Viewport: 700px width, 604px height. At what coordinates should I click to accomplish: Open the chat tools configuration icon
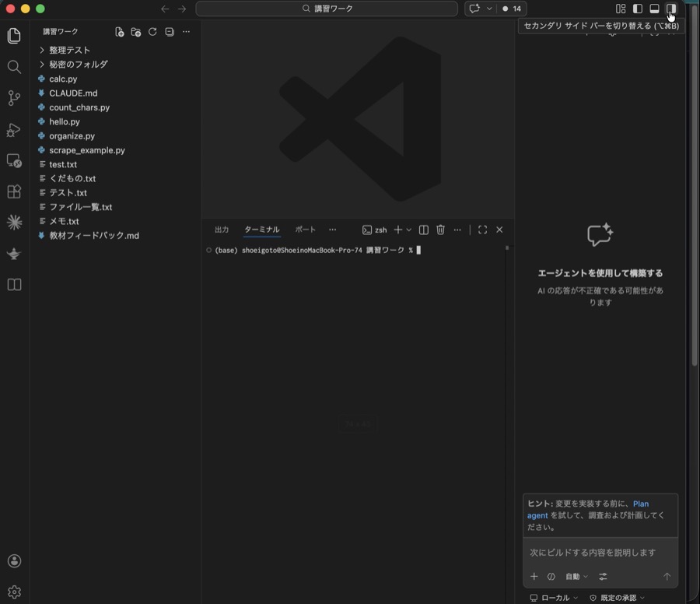(x=603, y=576)
